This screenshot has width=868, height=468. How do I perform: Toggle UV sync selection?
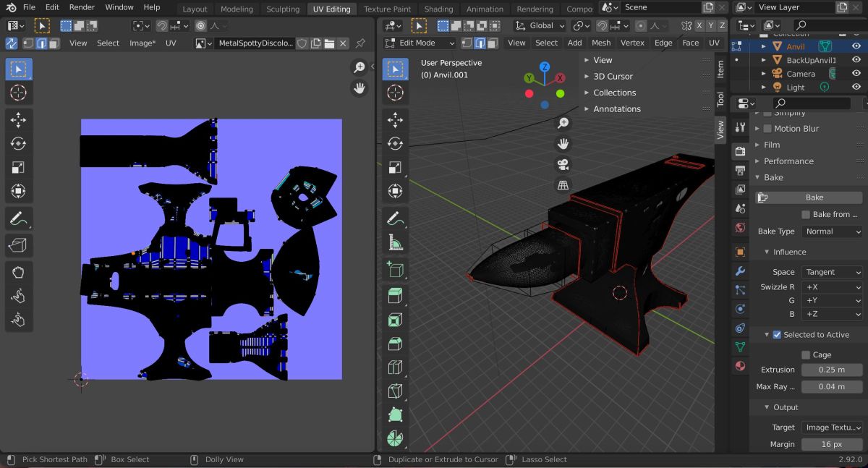pyautogui.click(x=12, y=43)
